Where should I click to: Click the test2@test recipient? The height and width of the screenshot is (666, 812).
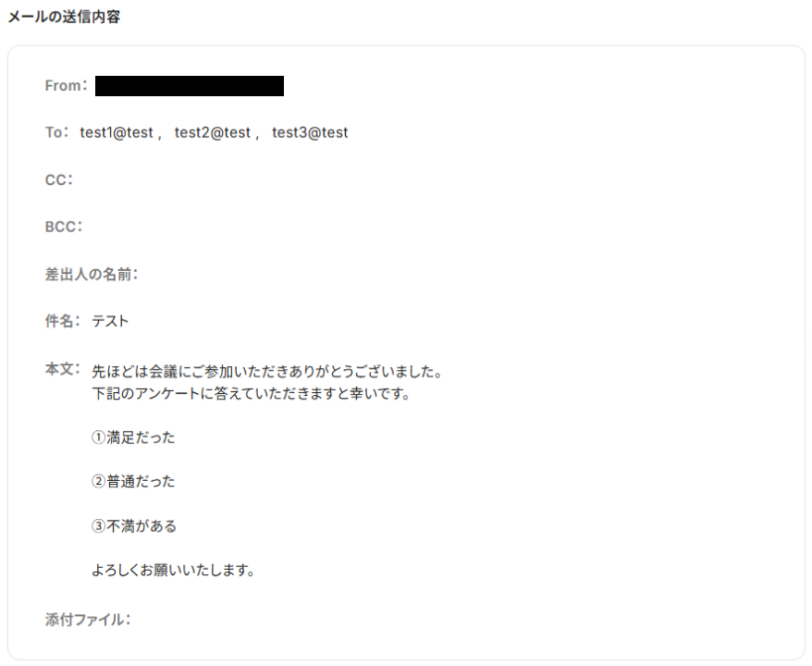tap(213, 132)
